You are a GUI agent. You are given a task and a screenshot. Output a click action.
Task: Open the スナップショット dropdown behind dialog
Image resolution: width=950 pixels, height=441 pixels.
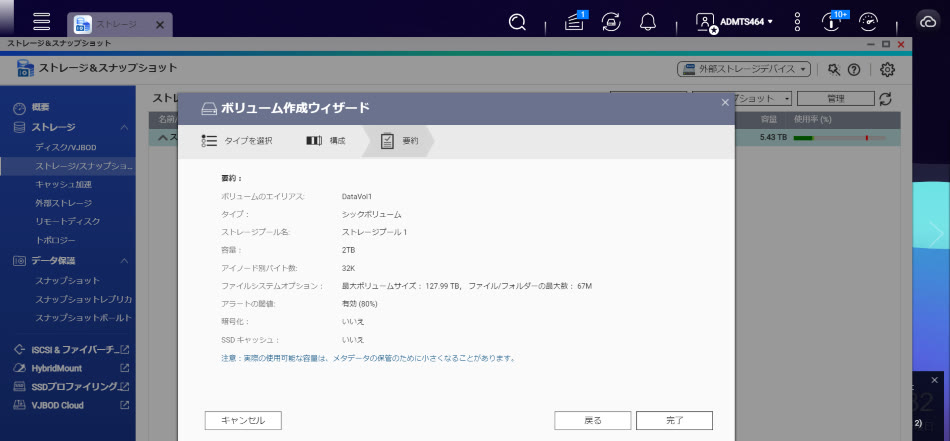click(x=763, y=98)
